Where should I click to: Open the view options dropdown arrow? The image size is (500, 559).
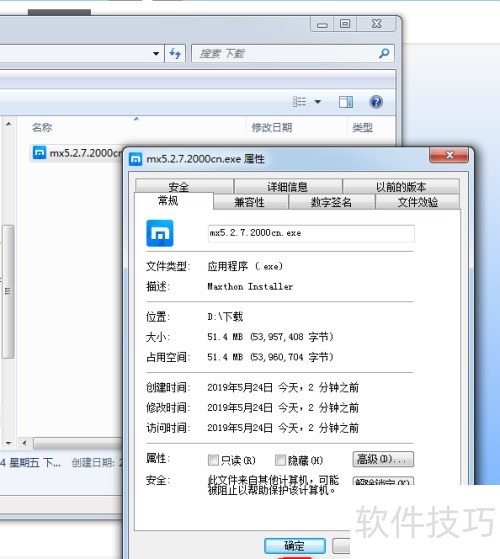[x=318, y=102]
